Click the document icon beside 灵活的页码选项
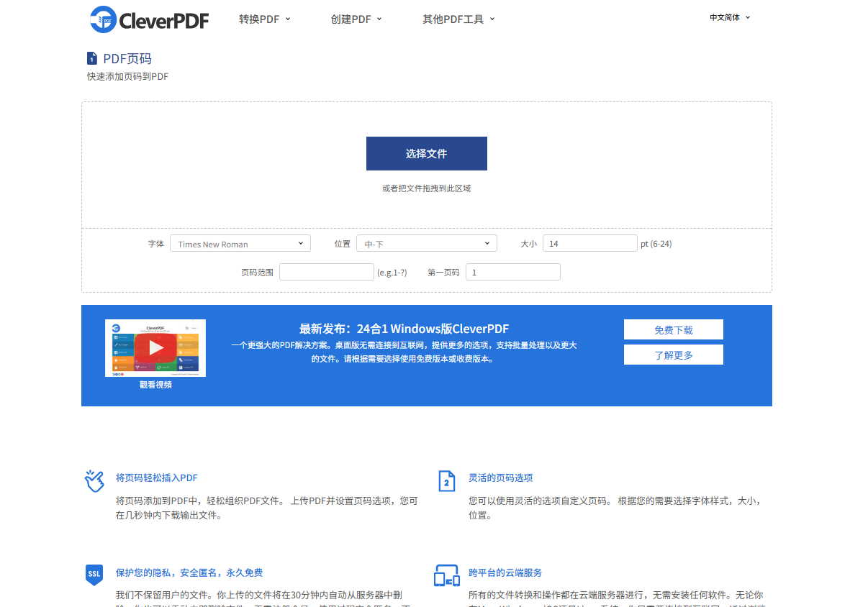 point(447,480)
